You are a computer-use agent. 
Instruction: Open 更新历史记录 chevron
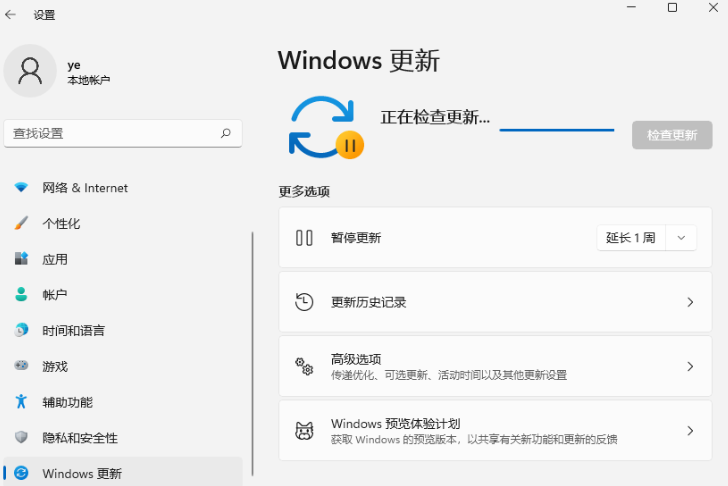tap(690, 302)
